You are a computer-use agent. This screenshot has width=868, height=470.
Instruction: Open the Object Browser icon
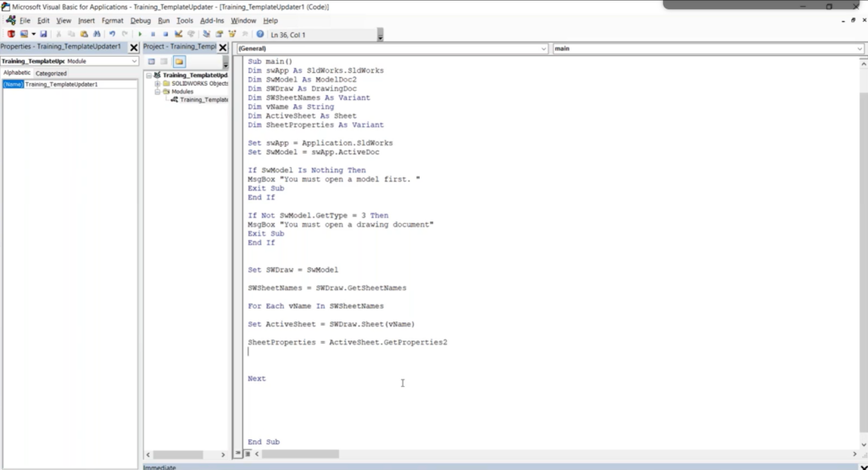tap(232, 35)
